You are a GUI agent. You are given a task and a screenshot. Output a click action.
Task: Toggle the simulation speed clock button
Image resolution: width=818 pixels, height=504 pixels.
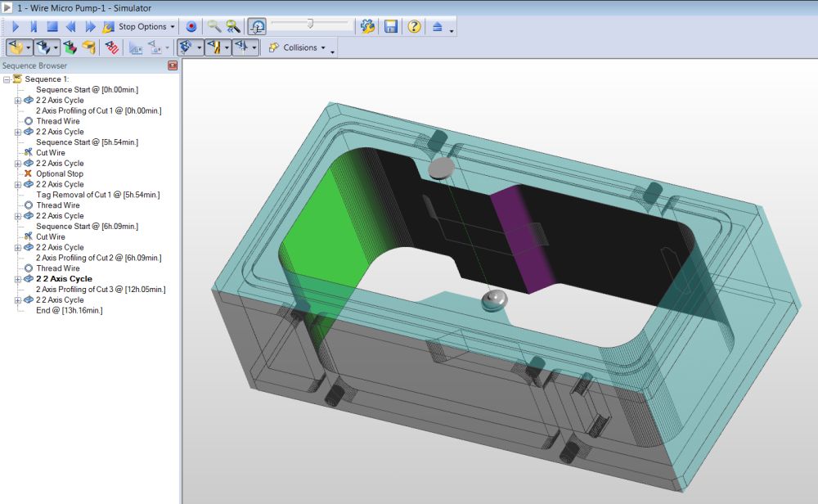pos(257,26)
